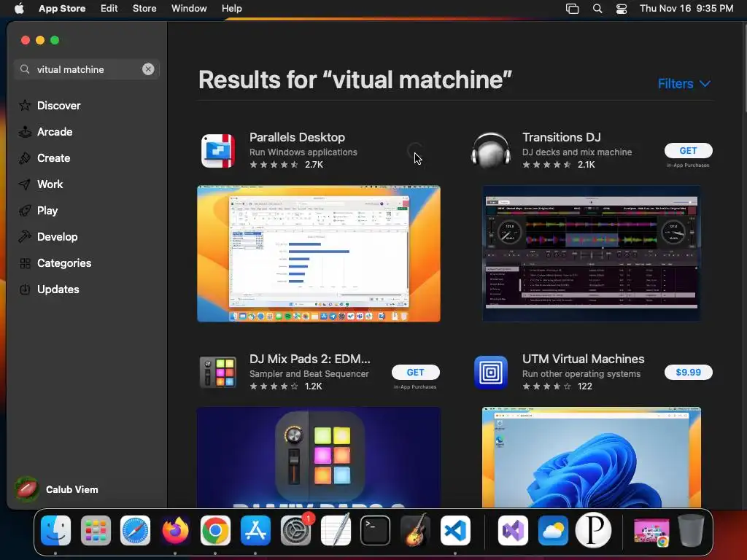Launch GarageBand from the Dock

415,530
